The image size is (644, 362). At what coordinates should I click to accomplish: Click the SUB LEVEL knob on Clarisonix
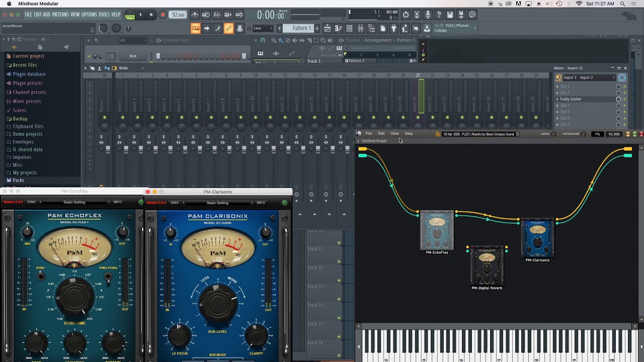click(x=218, y=303)
